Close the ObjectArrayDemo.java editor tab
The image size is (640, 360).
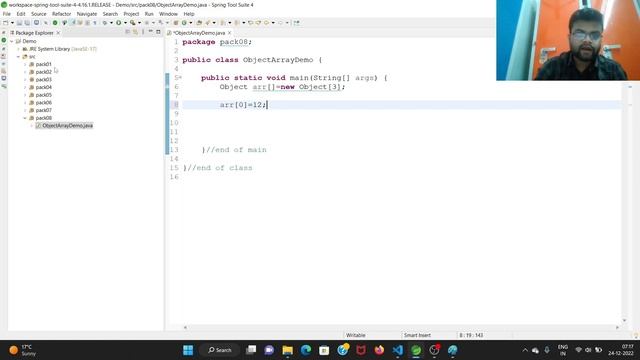229,33
